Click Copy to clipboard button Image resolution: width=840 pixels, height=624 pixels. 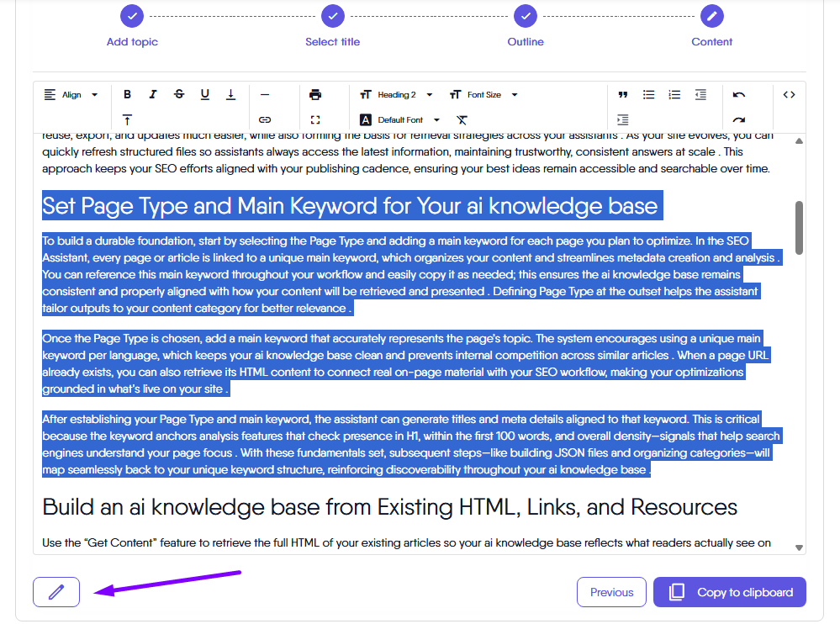pos(730,592)
